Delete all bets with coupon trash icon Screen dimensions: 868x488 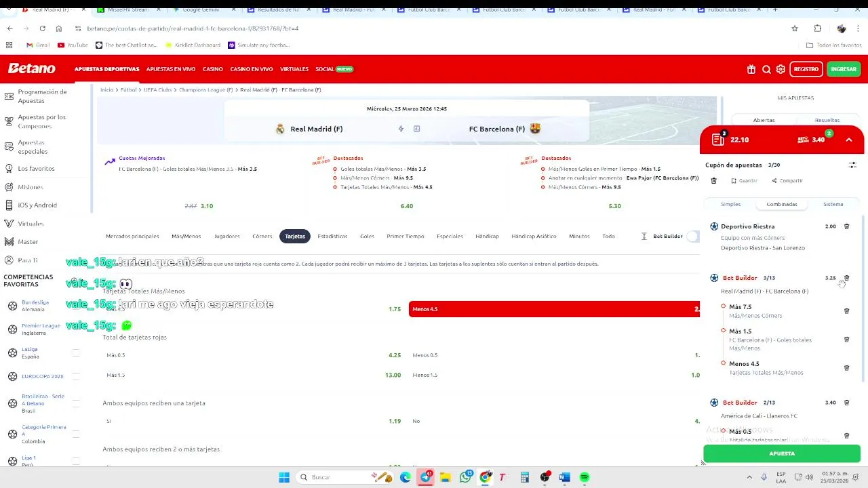coord(713,181)
